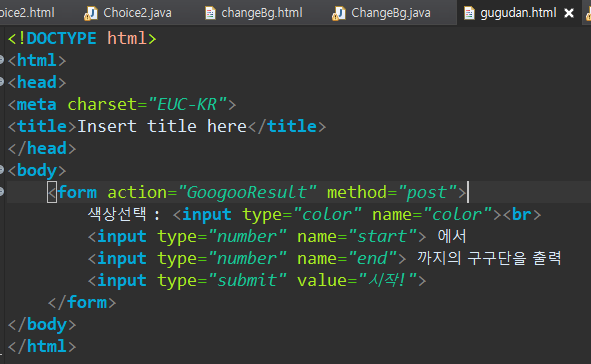
Task: Place the cursor in "Insert title here" text
Action: tap(162, 126)
